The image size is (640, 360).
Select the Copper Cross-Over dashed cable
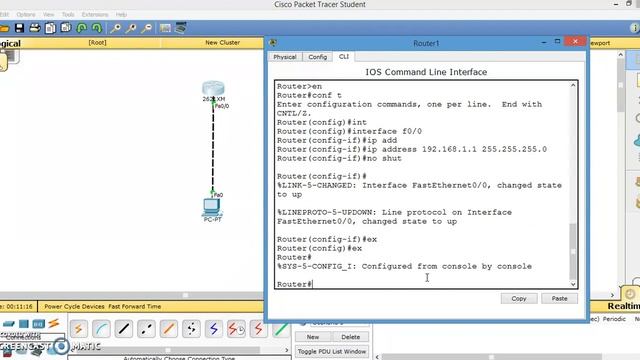(146, 329)
